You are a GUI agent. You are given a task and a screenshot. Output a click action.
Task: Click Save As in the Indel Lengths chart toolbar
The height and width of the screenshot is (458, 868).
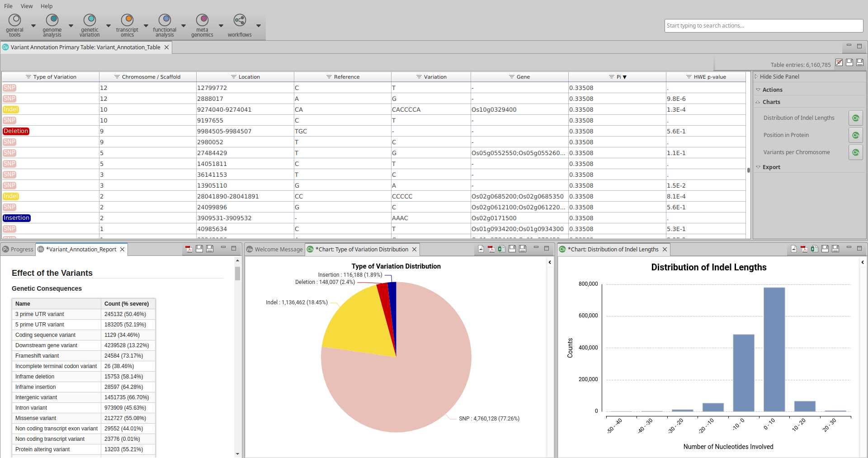[x=835, y=249]
